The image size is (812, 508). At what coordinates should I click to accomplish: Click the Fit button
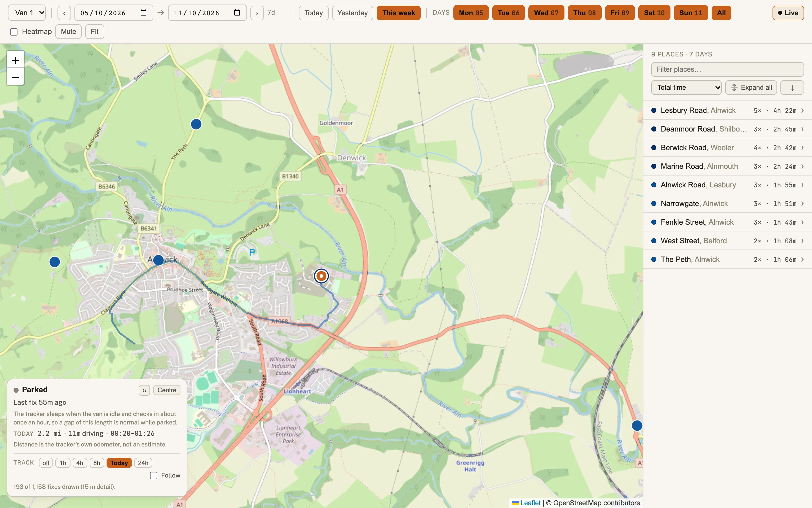point(95,32)
